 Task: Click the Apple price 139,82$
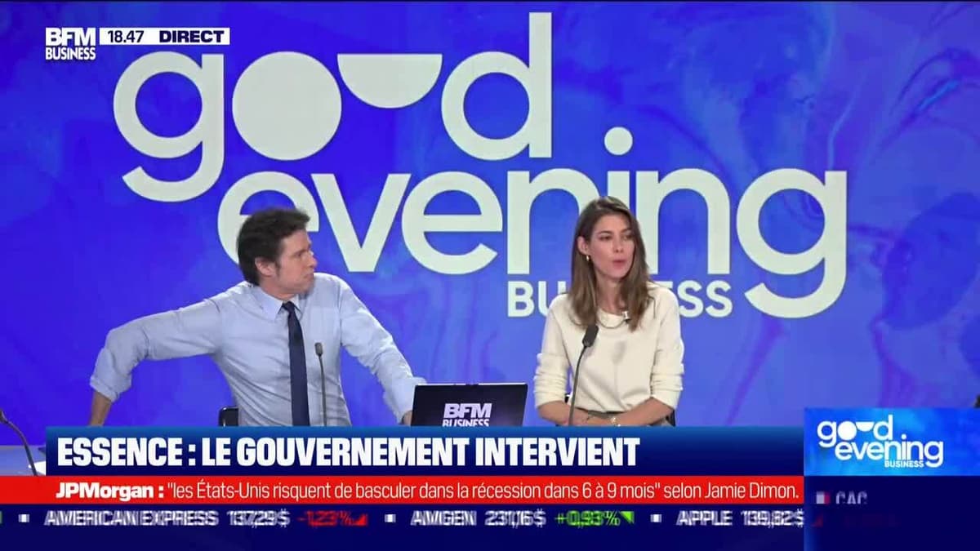(772, 518)
